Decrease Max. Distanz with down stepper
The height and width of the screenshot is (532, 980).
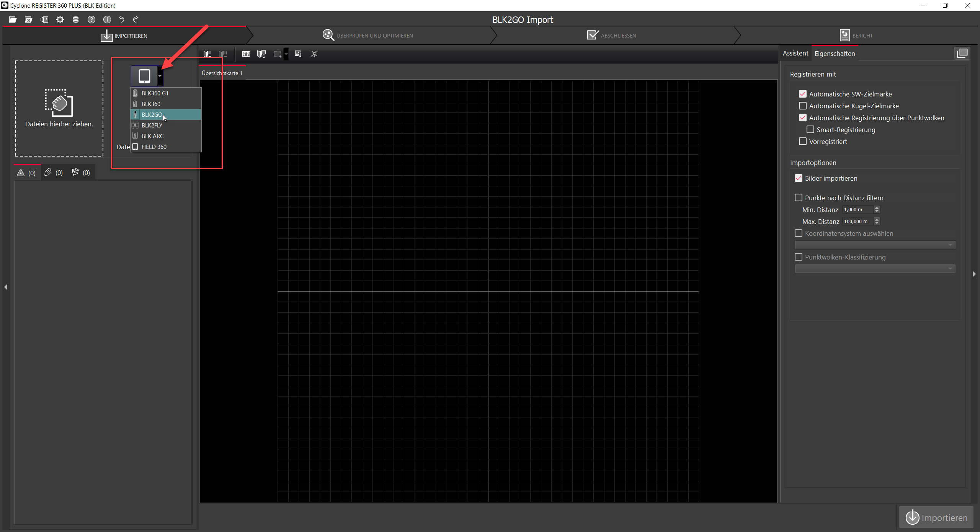877,224
